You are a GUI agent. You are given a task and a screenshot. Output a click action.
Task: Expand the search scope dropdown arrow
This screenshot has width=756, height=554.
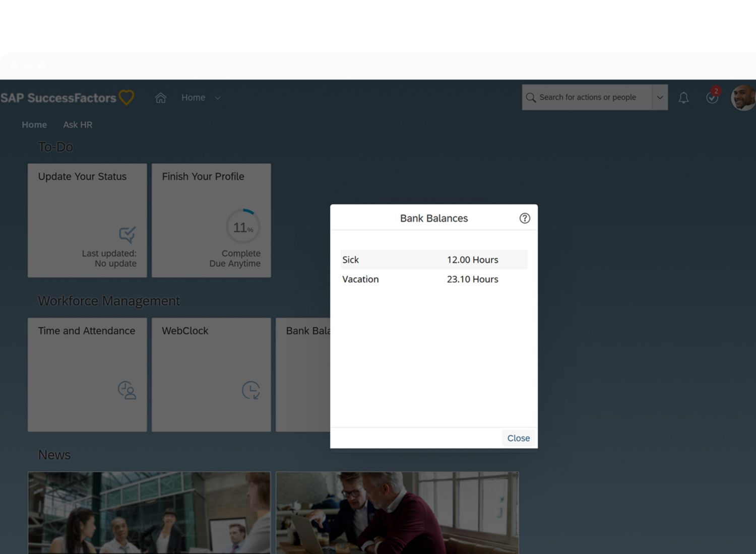coord(659,98)
